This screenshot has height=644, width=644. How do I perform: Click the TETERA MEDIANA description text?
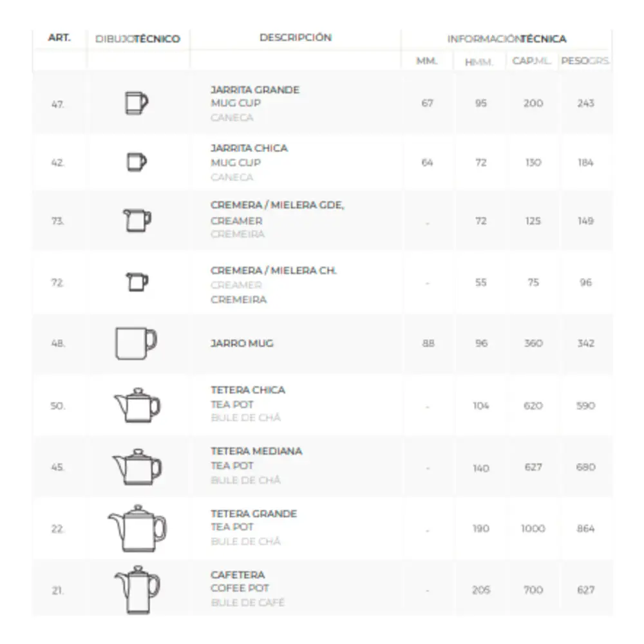click(x=256, y=451)
